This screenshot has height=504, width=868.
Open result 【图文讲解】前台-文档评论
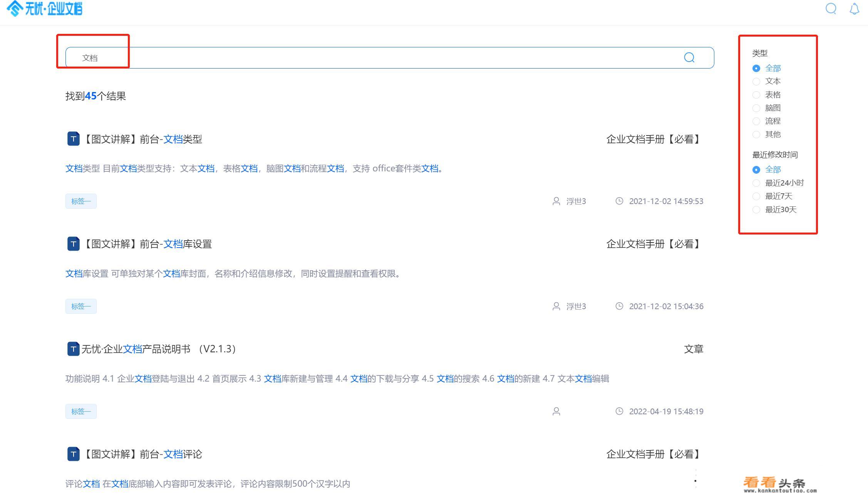point(142,454)
